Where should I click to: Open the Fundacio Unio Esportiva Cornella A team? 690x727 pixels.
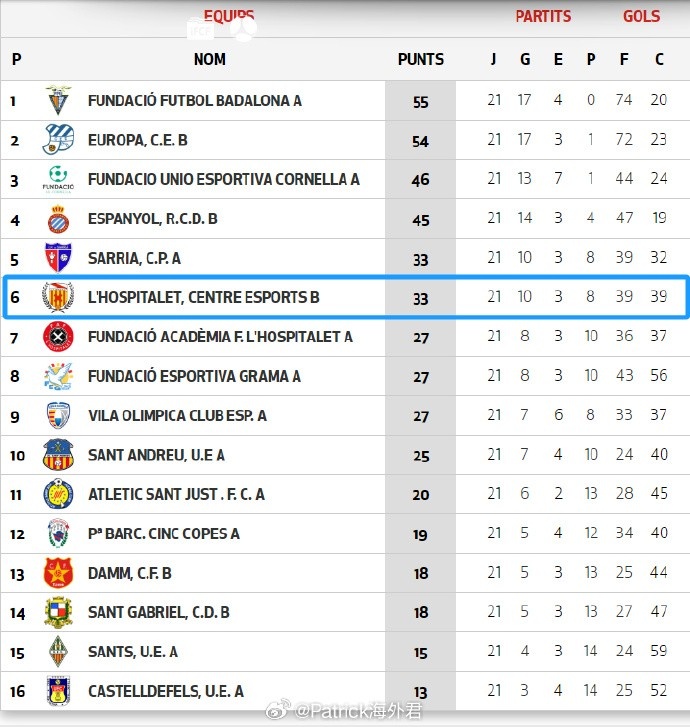223,180
